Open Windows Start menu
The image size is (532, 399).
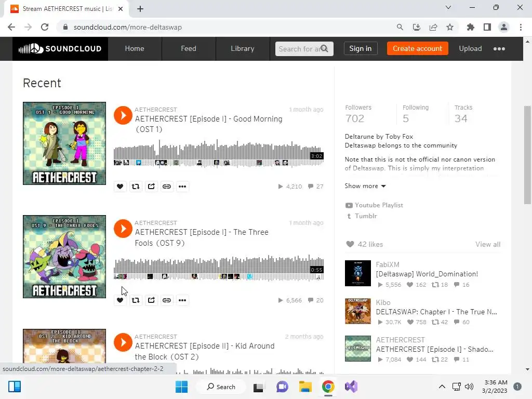(181, 387)
